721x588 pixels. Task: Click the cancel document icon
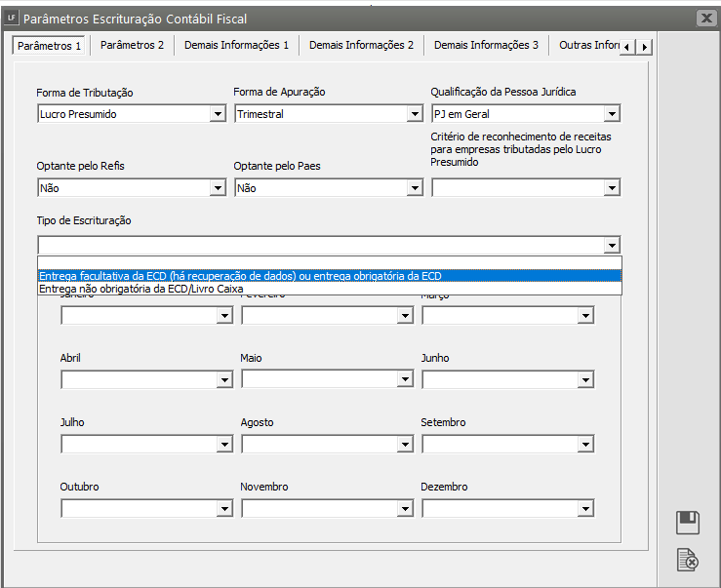688,560
